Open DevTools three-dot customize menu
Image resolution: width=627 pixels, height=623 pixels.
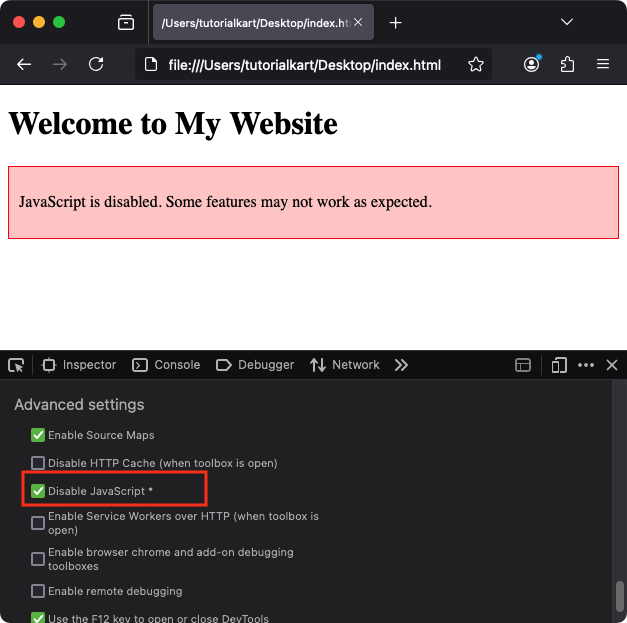[586, 365]
